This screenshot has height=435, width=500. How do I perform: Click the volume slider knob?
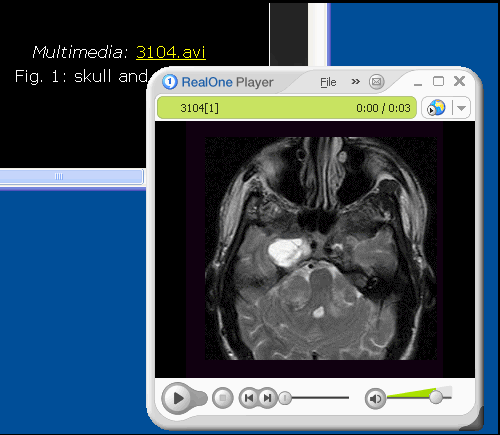(436, 397)
